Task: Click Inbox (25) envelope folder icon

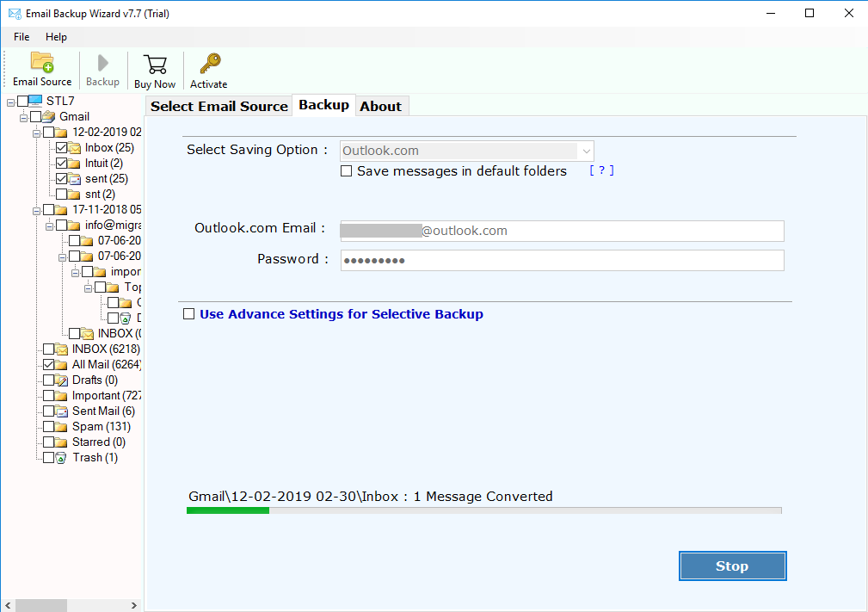Action: pos(74,148)
